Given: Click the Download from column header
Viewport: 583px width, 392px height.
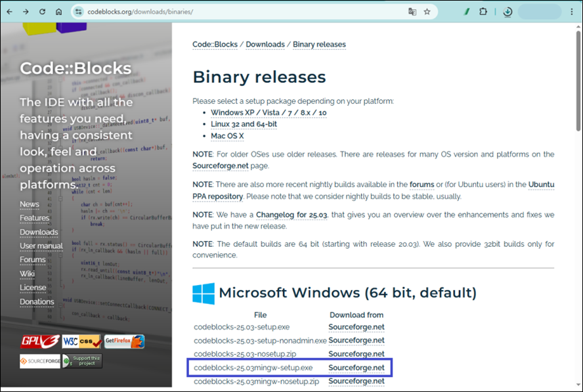Looking at the screenshot, I should (x=356, y=315).
